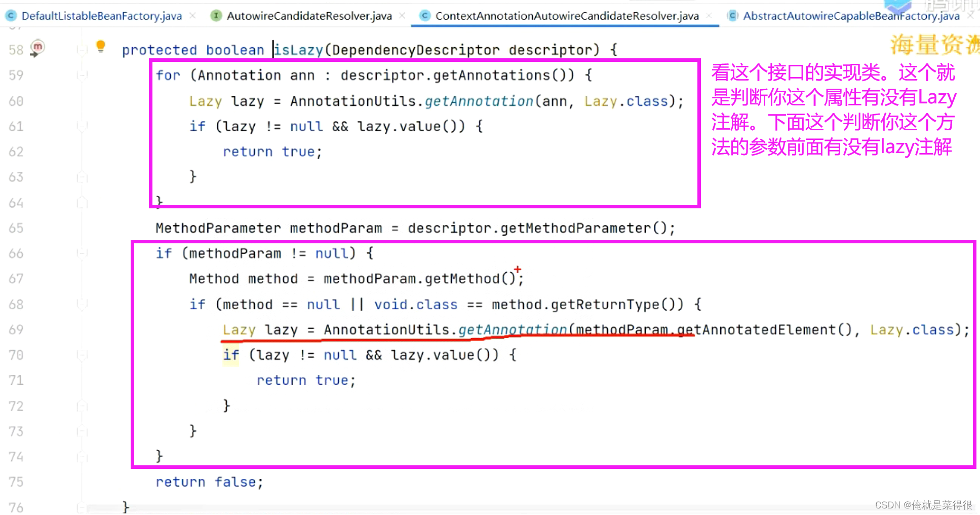Screen dimensions: 980x515
Task: Click getMethodParameter() on line 65
Action: tap(583, 228)
